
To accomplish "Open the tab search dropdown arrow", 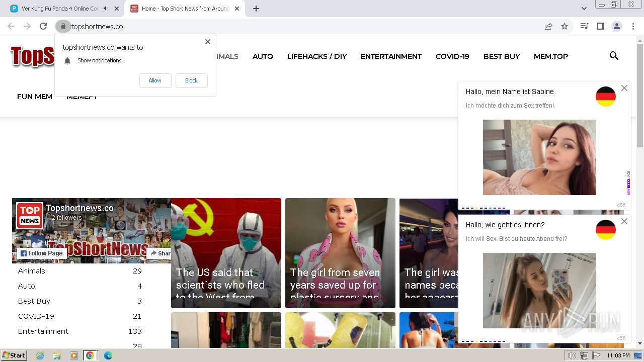I will pos(584,9).
